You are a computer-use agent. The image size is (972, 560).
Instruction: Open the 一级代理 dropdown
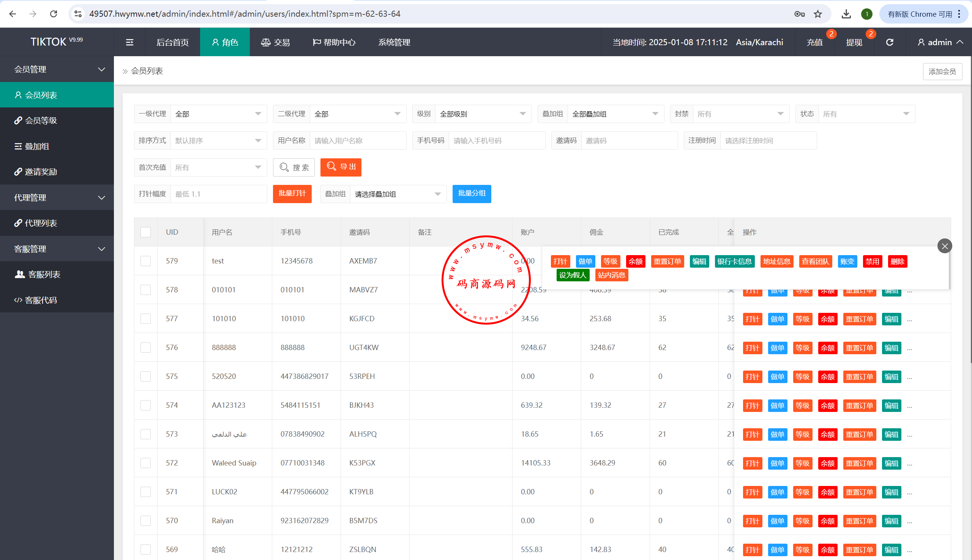point(218,114)
